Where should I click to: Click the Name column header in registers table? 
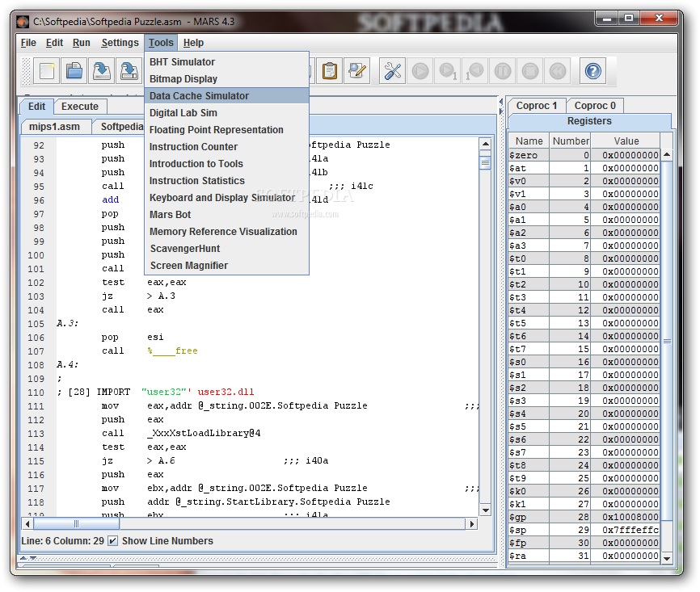529,141
